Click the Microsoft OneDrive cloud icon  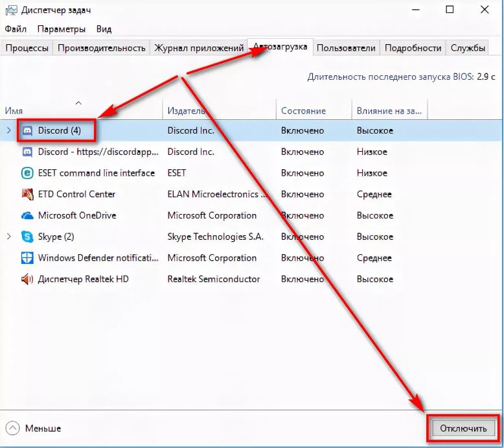point(27,215)
